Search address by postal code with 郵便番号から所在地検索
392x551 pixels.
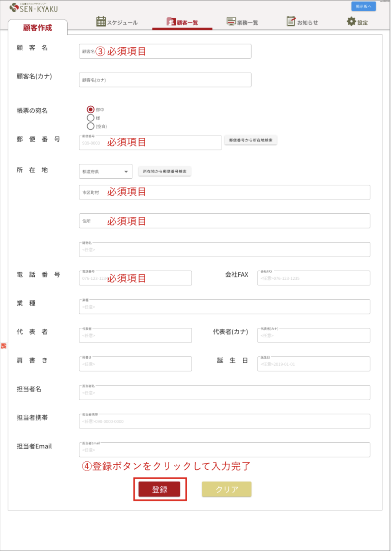coord(251,140)
